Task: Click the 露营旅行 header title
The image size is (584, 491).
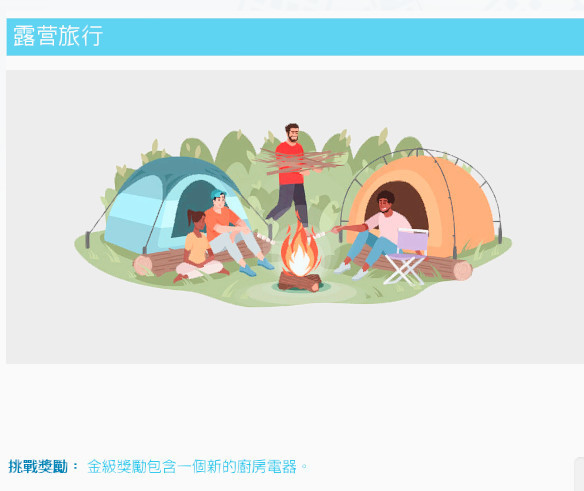Action: tap(58, 36)
